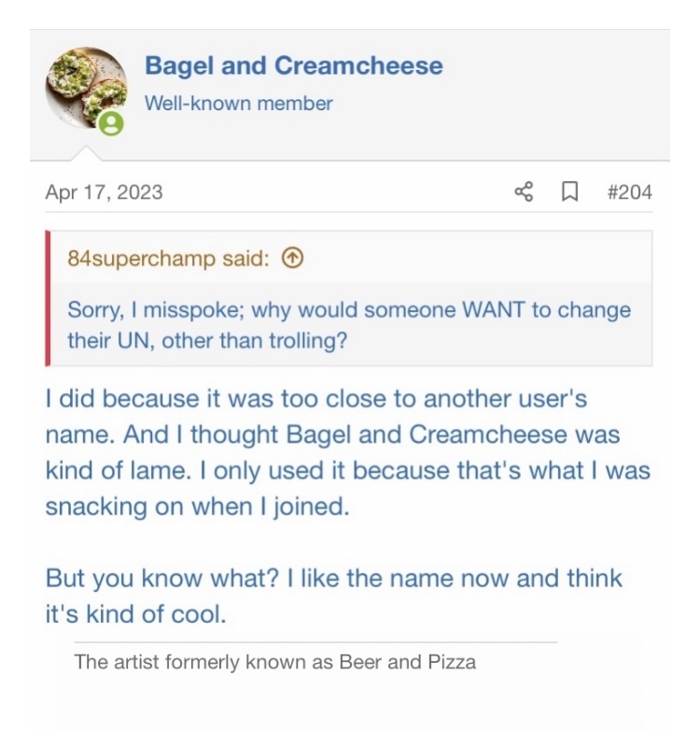Expand the quoted text from 84superchamp

point(349,324)
